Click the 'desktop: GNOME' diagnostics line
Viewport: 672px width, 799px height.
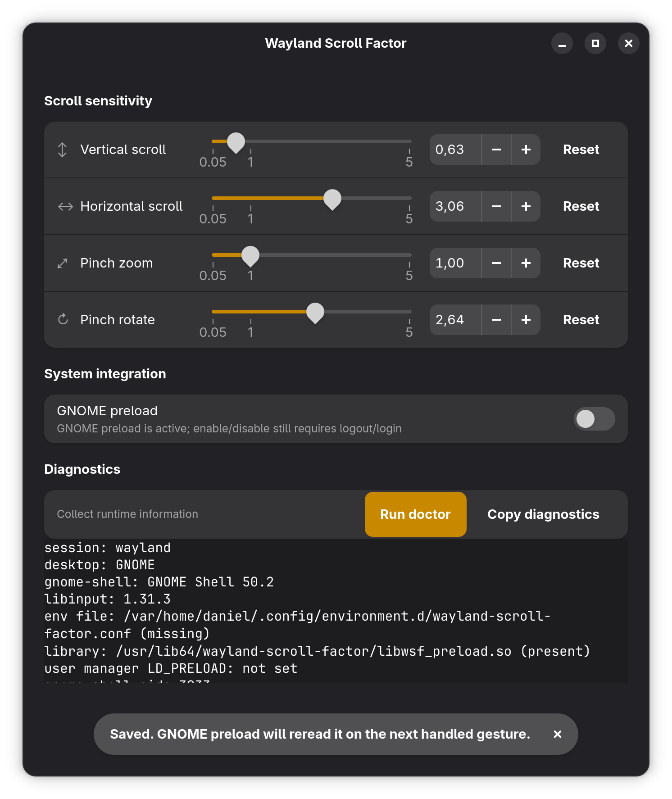pyautogui.click(x=100, y=565)
